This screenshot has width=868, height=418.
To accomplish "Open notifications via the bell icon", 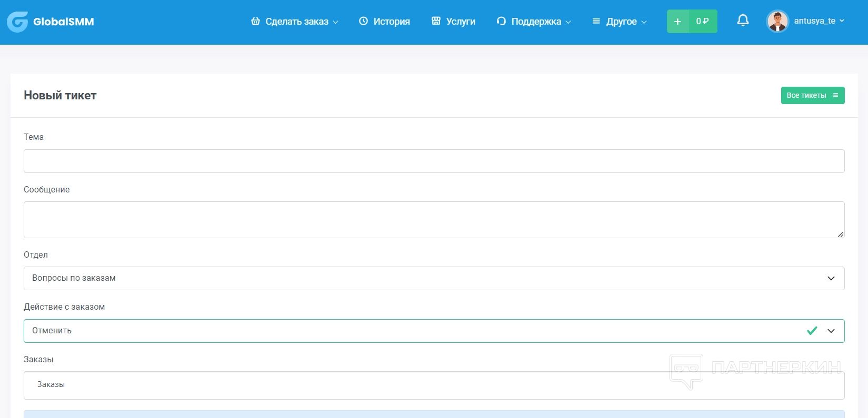I will pyautogui.click(x=743, y=21).
